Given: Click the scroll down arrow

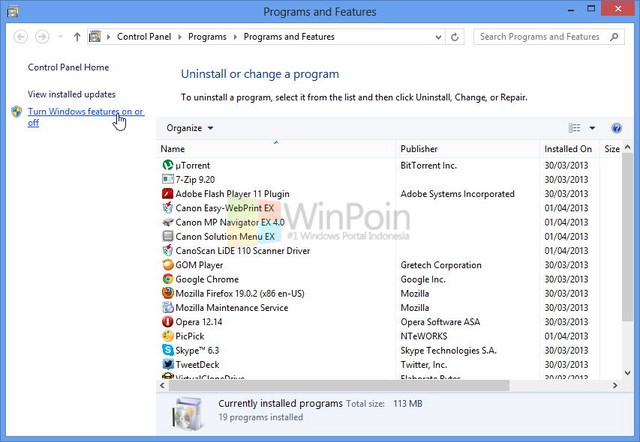Looking at the screenshot, I should [x=627, y=372].
